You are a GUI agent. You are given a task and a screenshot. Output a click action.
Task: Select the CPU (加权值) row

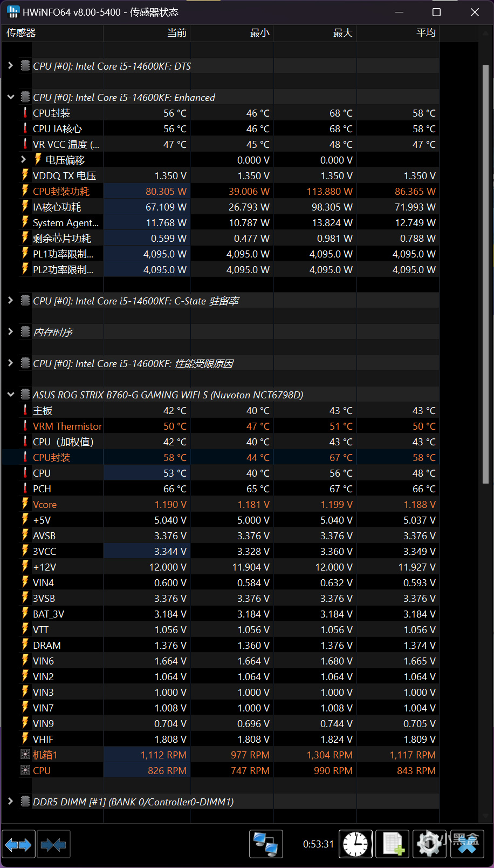(x=221, y=442)
